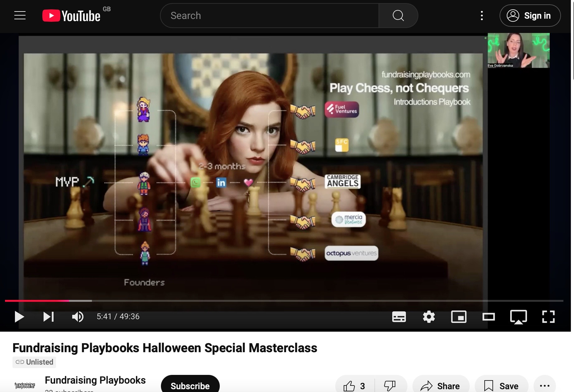
Task: Open the three-dot settings menu in header
Action: pyautogui.click(x=482, y=16)
